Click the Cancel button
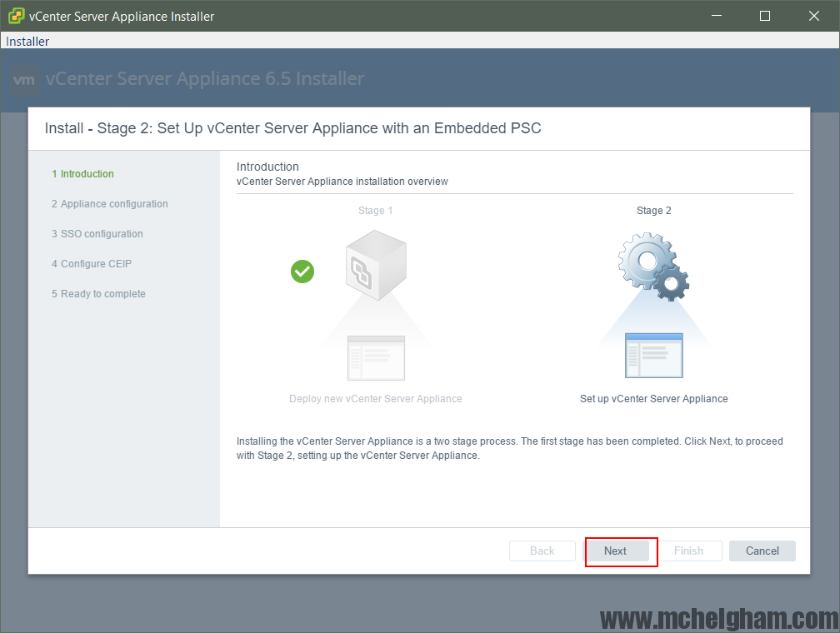This screenshot has height=633, width=840. [x=762, y=551]
